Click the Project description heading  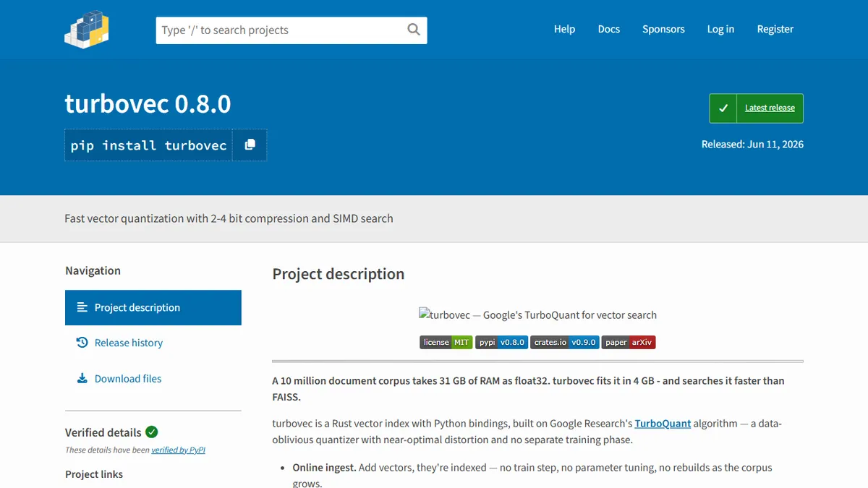click(x=338, y=274)
